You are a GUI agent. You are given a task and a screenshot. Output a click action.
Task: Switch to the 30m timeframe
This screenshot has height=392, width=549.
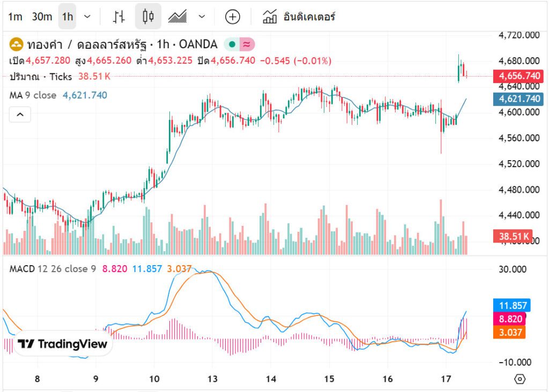tap(42, 17)
